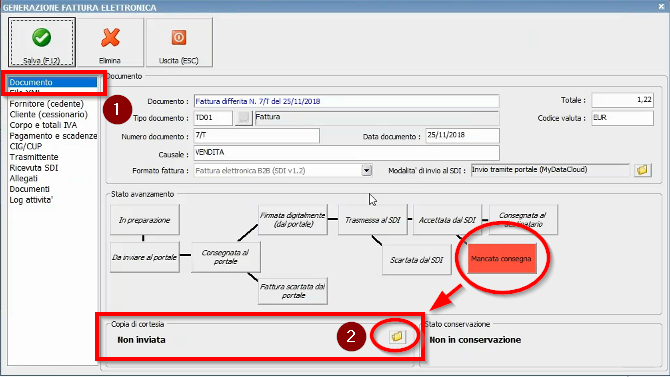Expand the Formato fattura dropdown
Image resolution: width=670 pixels, height=377 pixels.
point(367,171)
